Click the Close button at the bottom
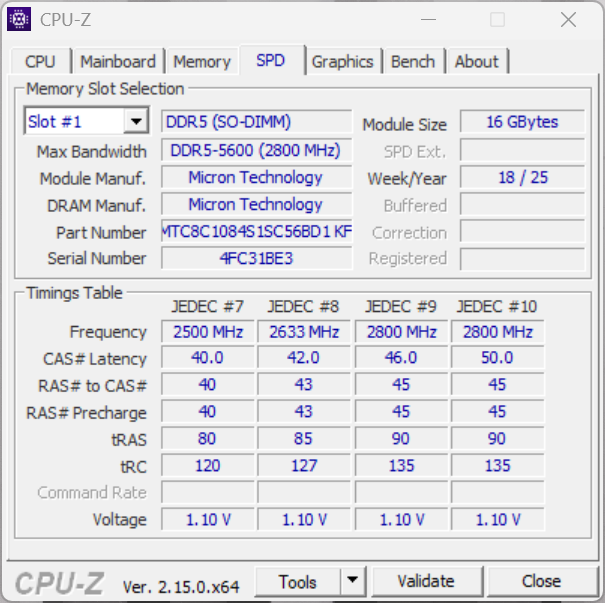605x603 pixels. tap(541, 581)
